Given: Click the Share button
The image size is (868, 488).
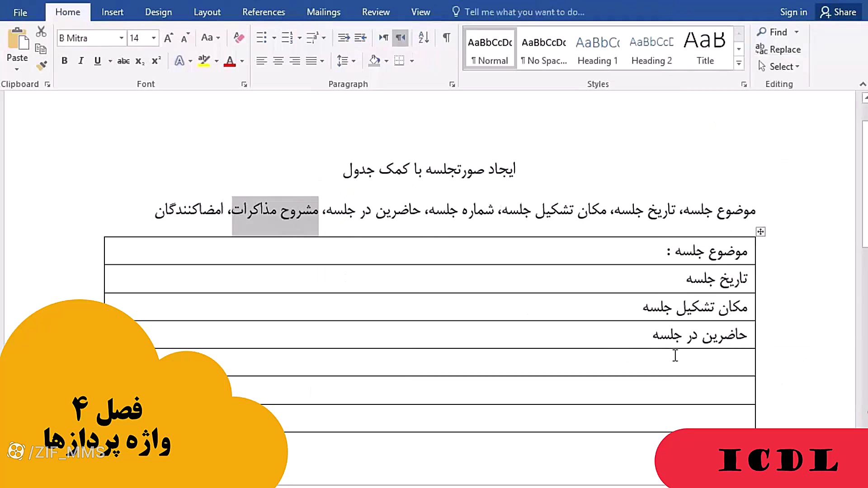Looking at the screenshot, I should [839, 12].
